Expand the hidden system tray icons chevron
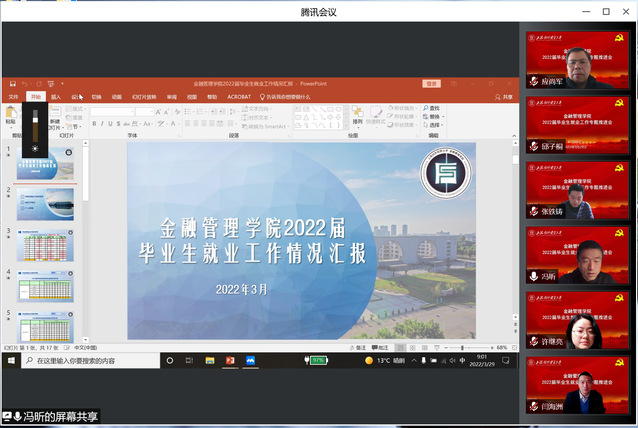This screenshot has height=428, width=638. [412, 360]
